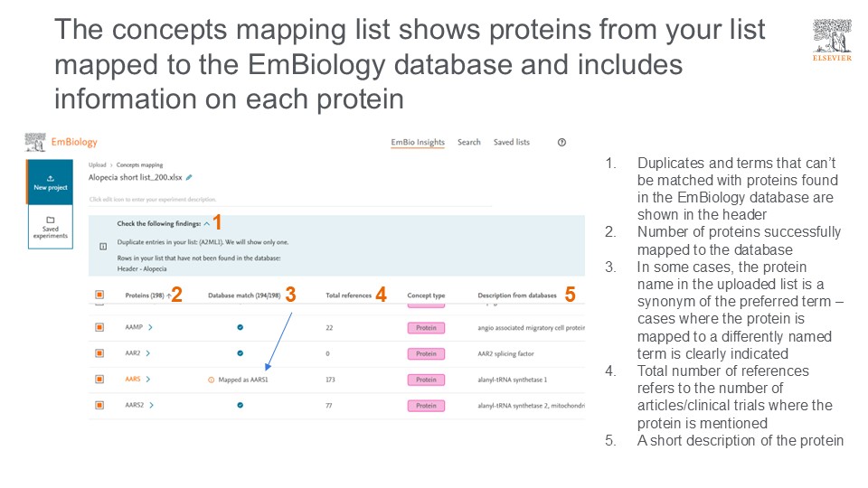Toggle the AARS row checkbox
The height and width of the screenshot is (488, 868).
pyautogui.click(x=99, y=380)
